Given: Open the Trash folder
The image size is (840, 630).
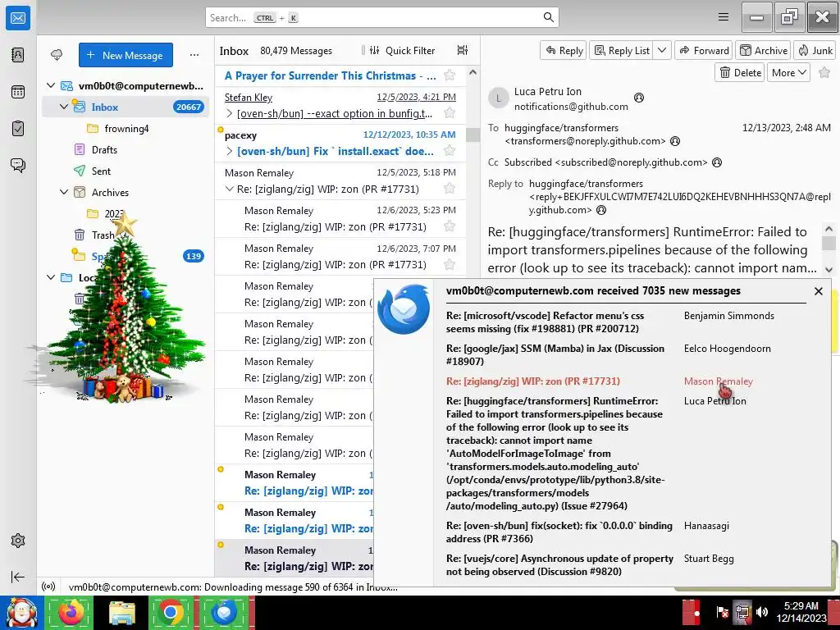Looking at the screenshot, I should (x=126, y=235).
